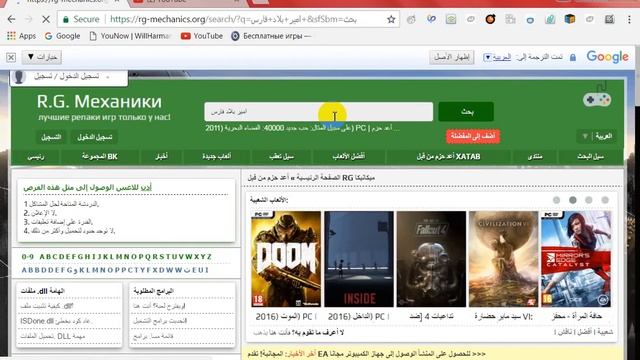
Task: Open the أخبار news menu item
Action: 161,157
